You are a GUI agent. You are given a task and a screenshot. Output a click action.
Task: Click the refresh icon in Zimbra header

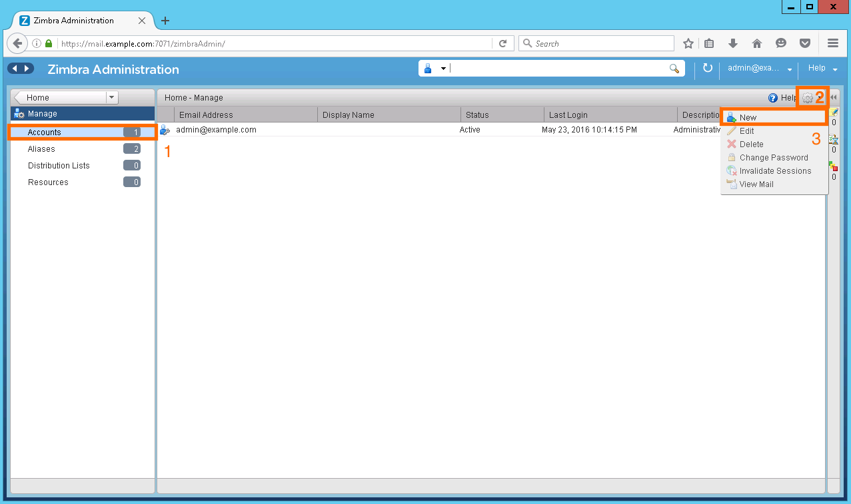(708, 69)
